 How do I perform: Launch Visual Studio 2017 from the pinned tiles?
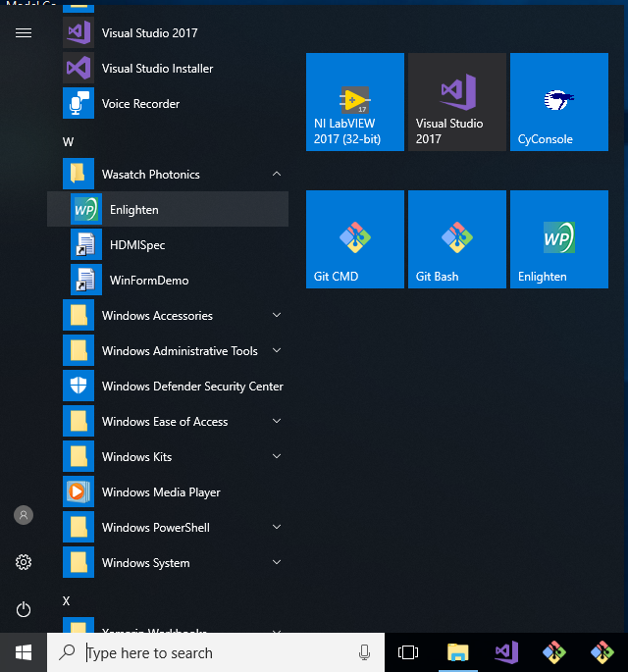456,102
